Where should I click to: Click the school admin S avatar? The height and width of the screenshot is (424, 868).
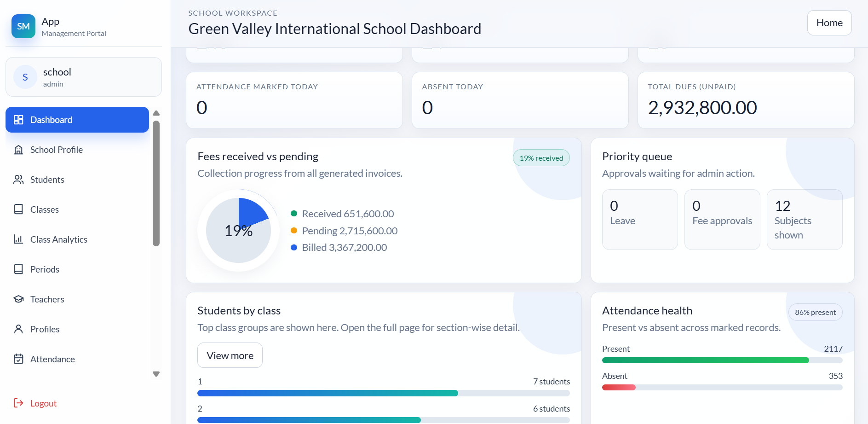[x=25, y=77]
